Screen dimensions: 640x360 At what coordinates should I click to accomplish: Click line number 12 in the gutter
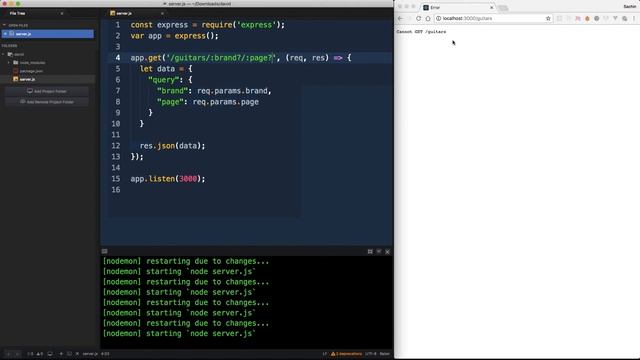(116, 146)
